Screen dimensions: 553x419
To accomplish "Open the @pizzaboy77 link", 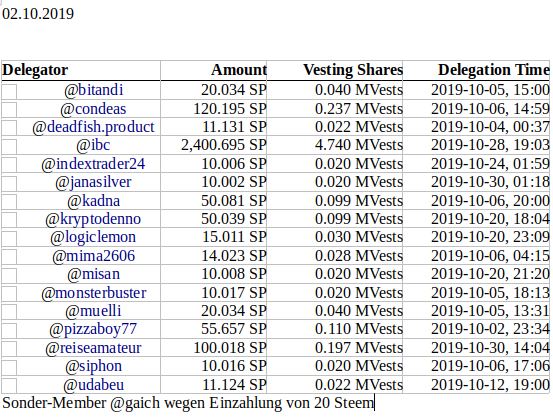I will coord(93,329).
